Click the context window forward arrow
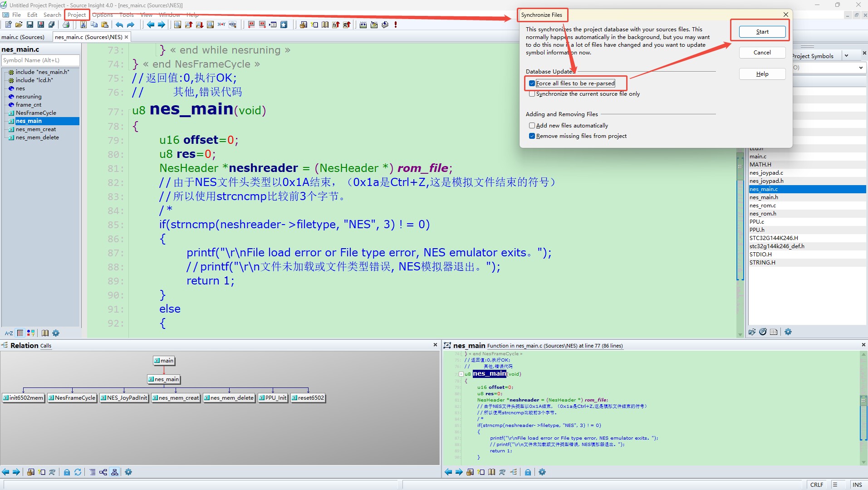The image size is (868, 490). (x=459, y=472)
